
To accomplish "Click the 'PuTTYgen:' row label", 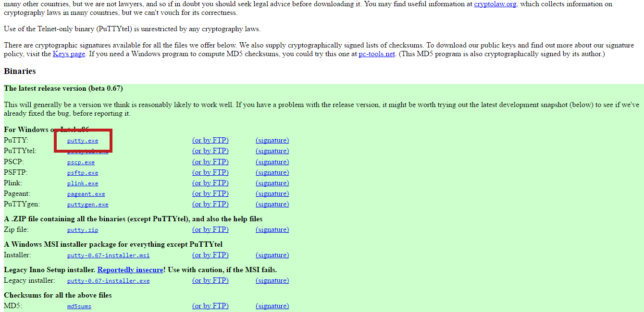I will (22, 204).
